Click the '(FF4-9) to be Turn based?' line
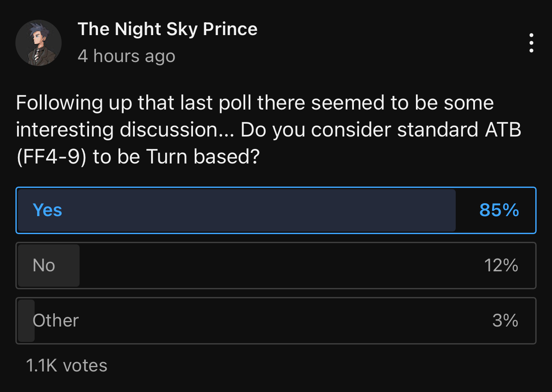552x392 pixels. point(138,157)
